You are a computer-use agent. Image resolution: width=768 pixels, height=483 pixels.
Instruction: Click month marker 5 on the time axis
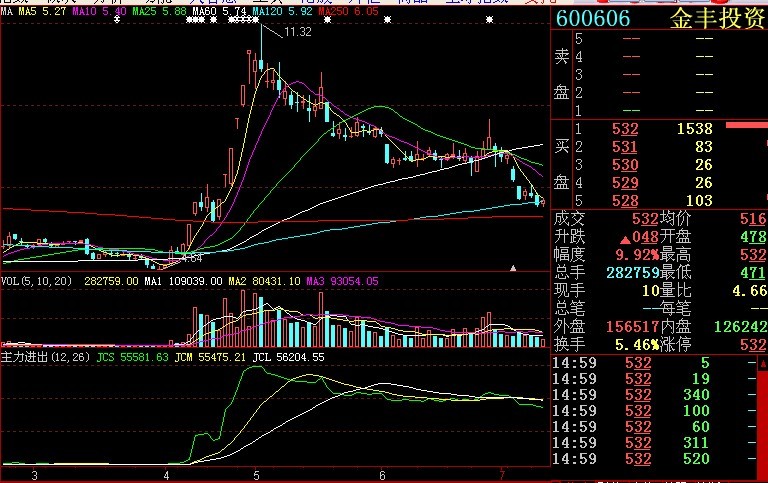(256, 476)
